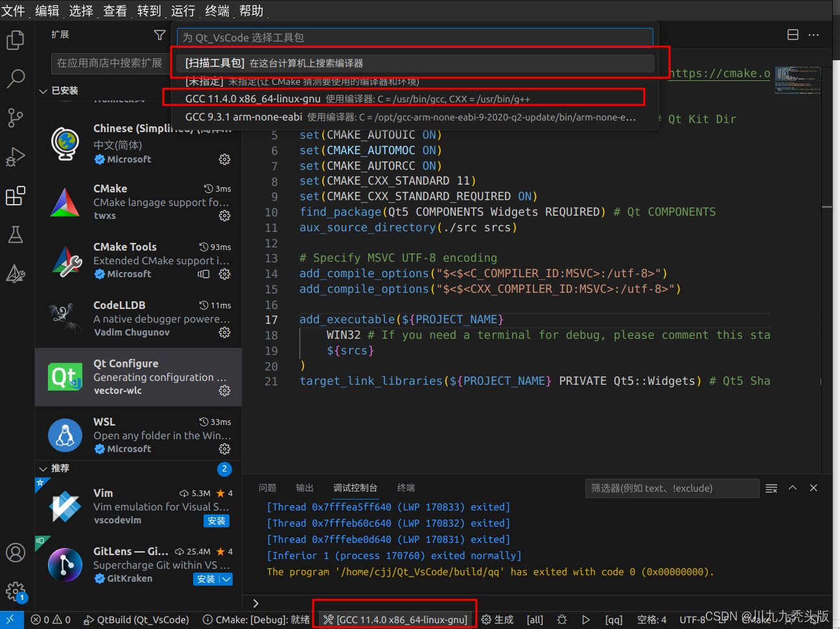The height and width of the screenshot is (629, 840).
Task: Open the GitLens install options dropdown arrow
Action: (x=227, y=580)
